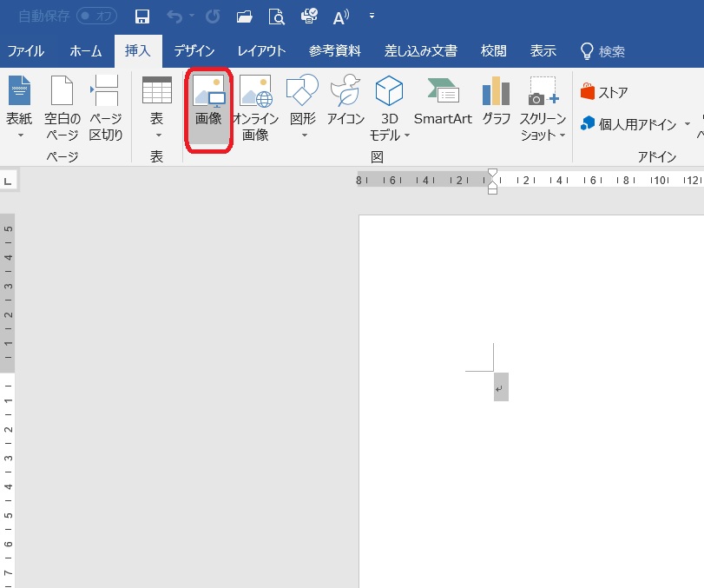The image size is (704, 588).
Task: Click the hanging indent marker on ruler
Action: point(492,185)
